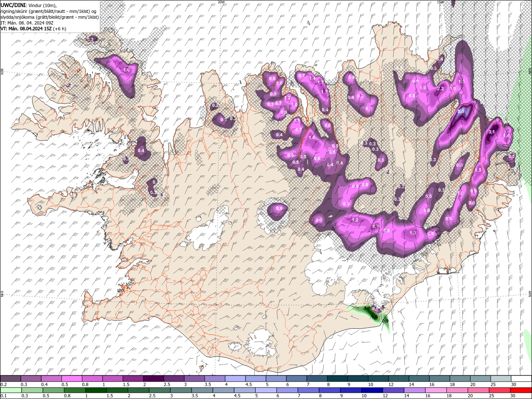Screen dimensions: 532x399
Task: Click the '15W' longitude label on the upper map edge
Action: (440, 2)
